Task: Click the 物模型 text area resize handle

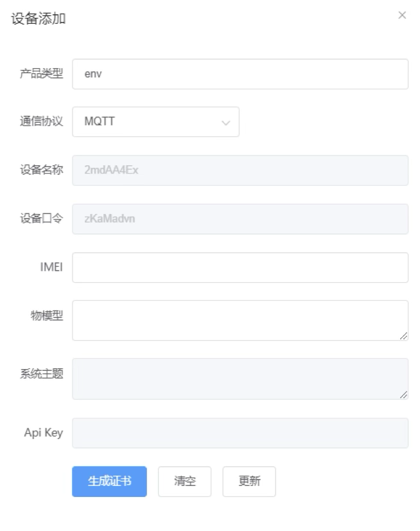Action: pyautogui.click(x=403, y=336)
